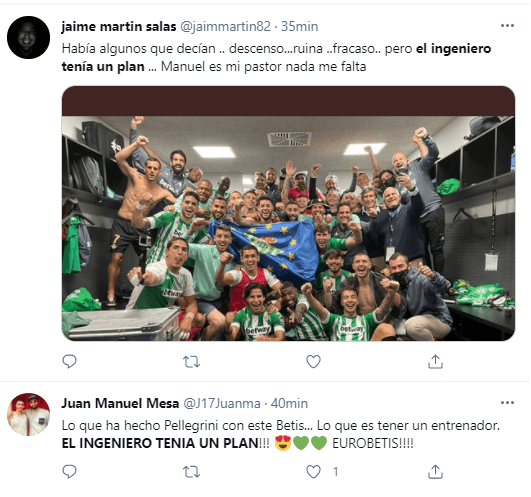Visit the @jaimmartin82 handle
Viewport: 531px width, 497px height.
[225, 26]
